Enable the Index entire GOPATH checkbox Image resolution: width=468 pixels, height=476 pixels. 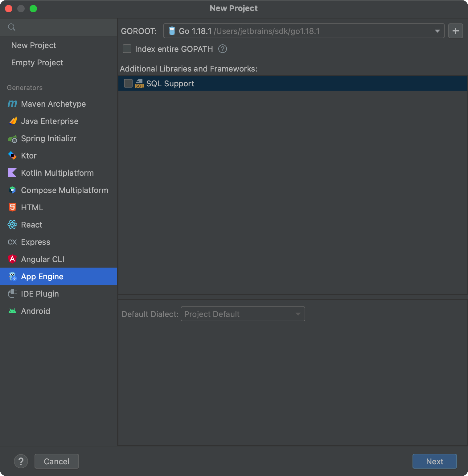127,49
